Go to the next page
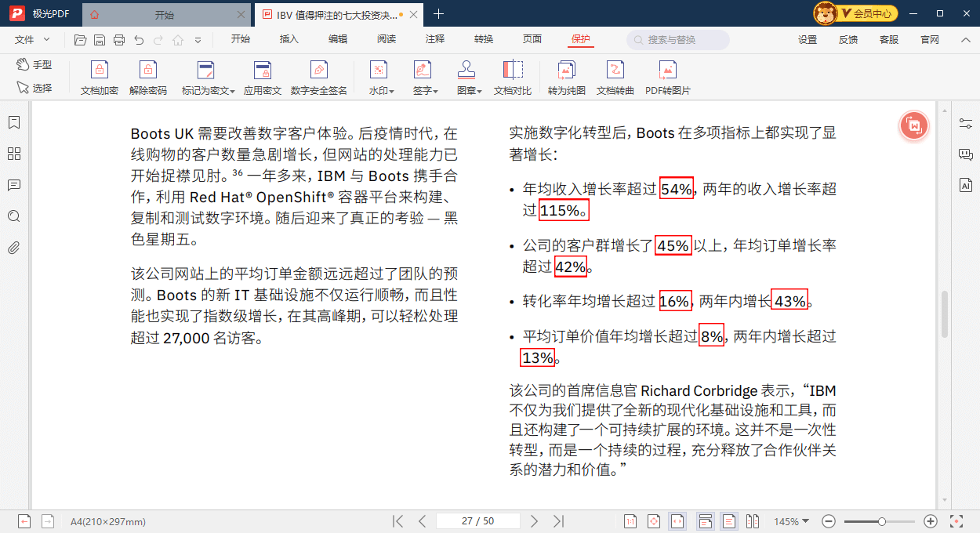This screenshot has height=533, width=980. (x=535, y=521)
